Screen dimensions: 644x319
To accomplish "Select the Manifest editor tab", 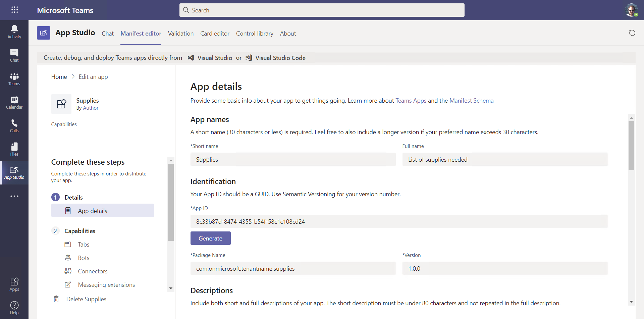I will tap(141, 34).
